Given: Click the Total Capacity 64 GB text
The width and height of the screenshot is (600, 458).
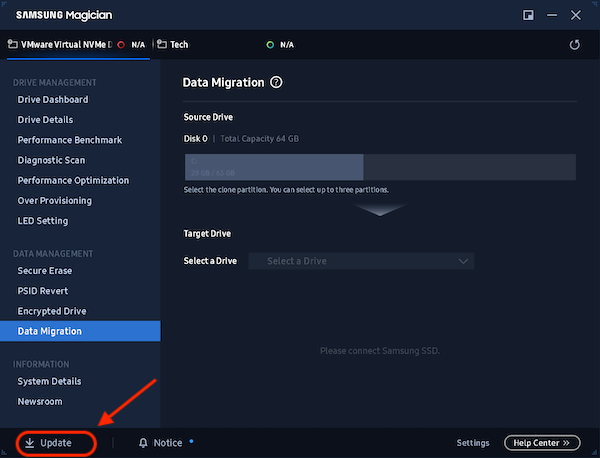Looking at the screenshot, I should coord(260,139).
